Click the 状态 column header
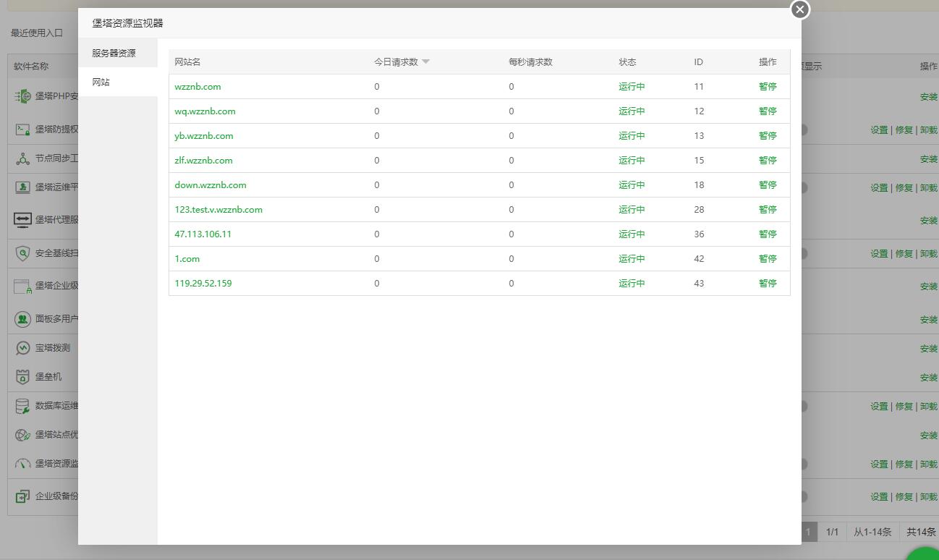This screenshot has width=939, height=560. [627, 61]
